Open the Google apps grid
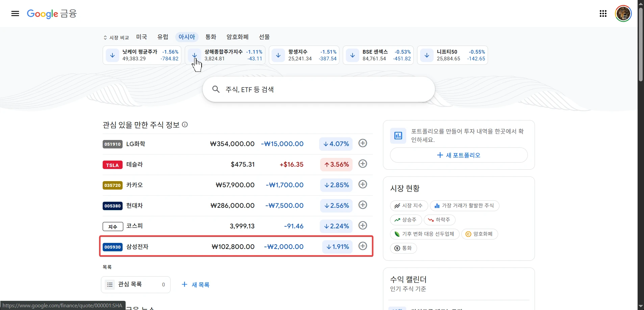 [603, 13]
